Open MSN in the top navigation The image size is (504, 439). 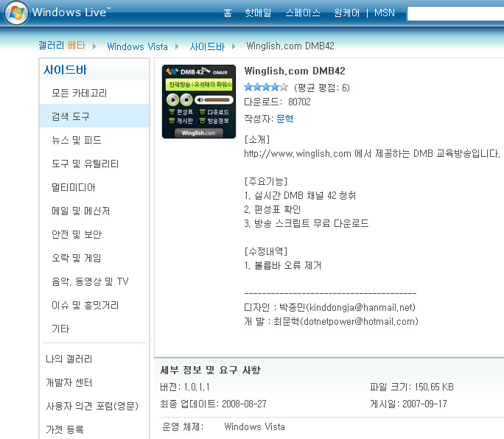click(x=385, y=13)
